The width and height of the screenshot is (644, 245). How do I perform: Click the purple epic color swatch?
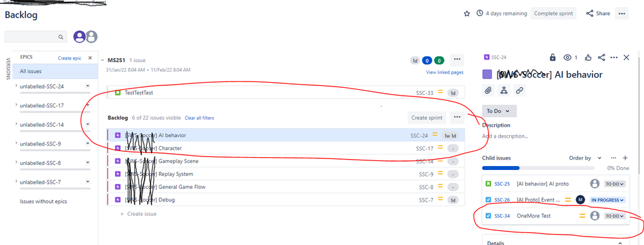[x=487, y=74]
